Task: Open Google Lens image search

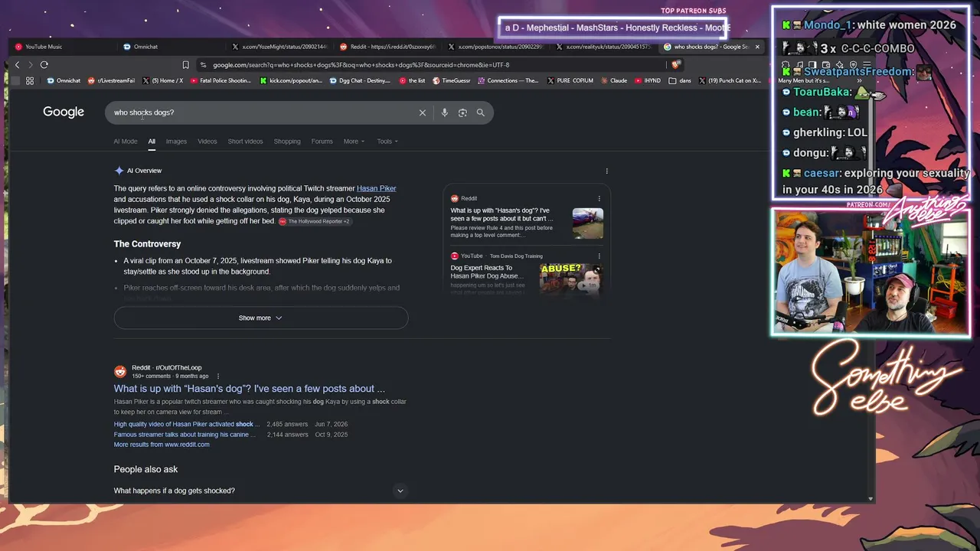Action: (462, 112)
